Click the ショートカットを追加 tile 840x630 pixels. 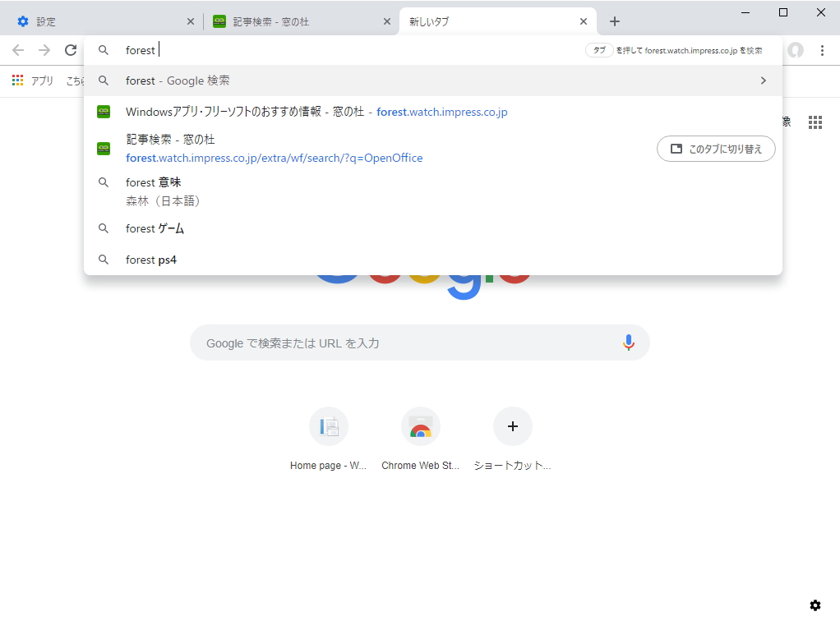click(512, 426)
